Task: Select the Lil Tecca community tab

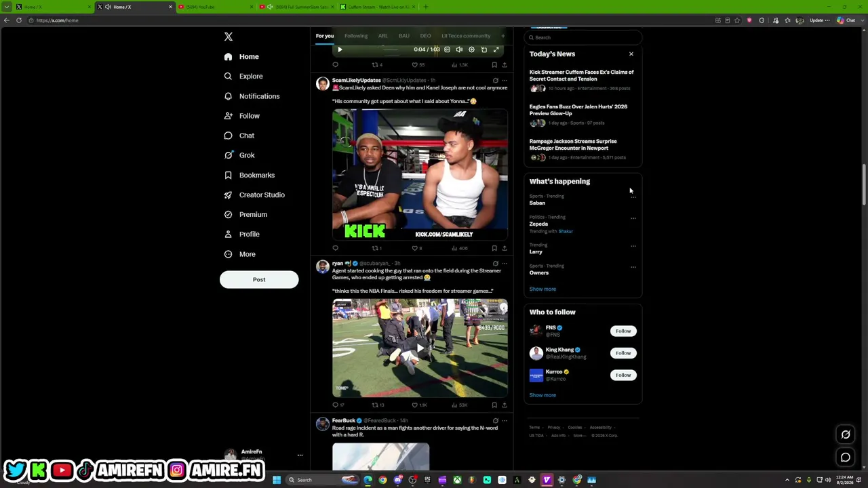Action: (466, 36)
